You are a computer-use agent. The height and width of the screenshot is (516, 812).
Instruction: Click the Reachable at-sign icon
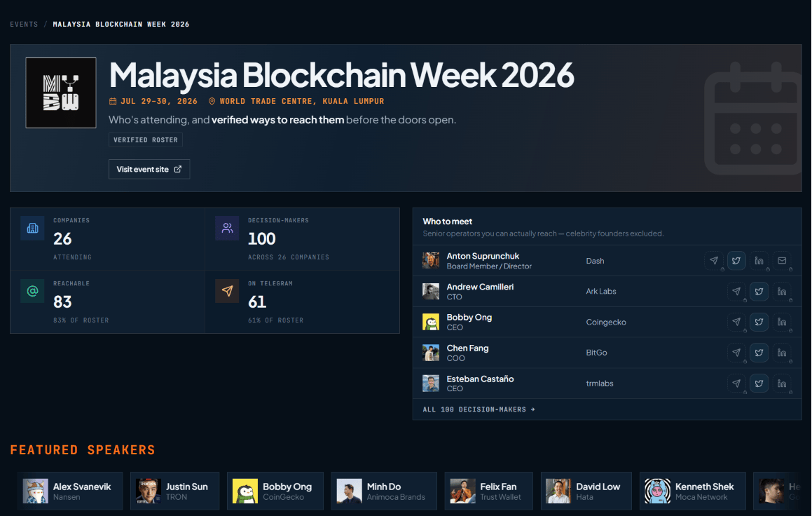(x=32, y=291)
